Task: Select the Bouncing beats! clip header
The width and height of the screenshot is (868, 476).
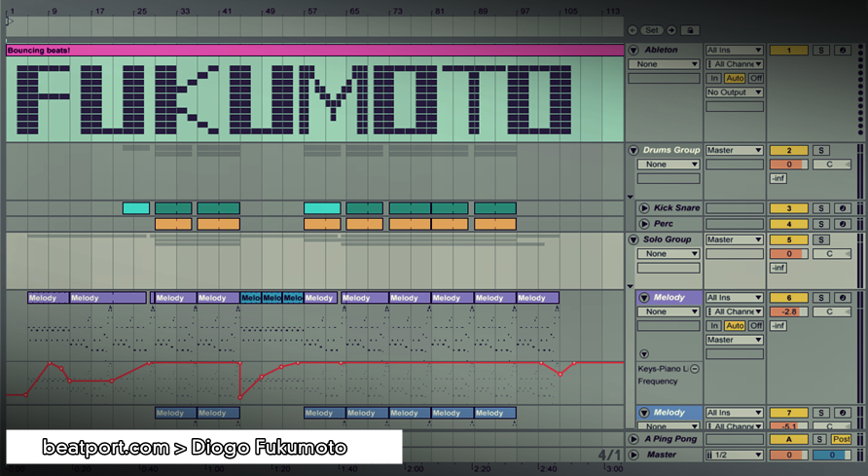Action: coord(315,51)
